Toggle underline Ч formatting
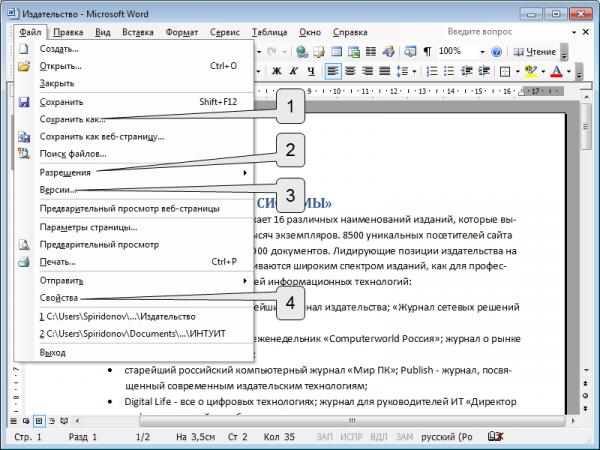Screen dimensions: 600x450 (311, 71)
